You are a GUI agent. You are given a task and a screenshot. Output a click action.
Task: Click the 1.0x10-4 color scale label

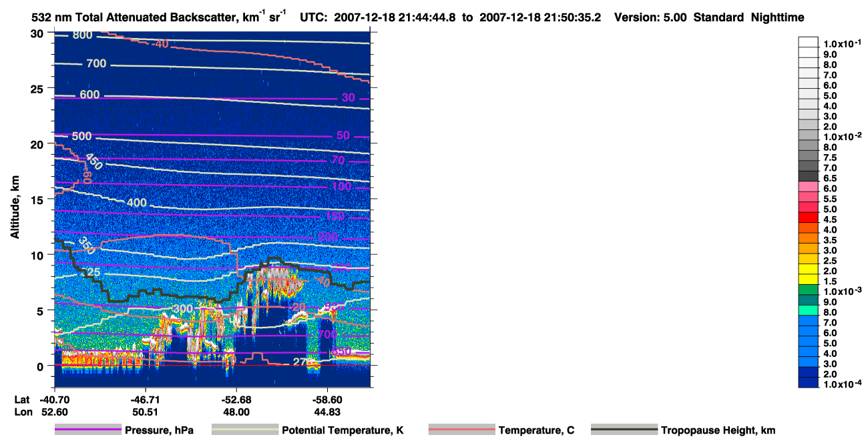pyautogui.click(x=841, y=384)
